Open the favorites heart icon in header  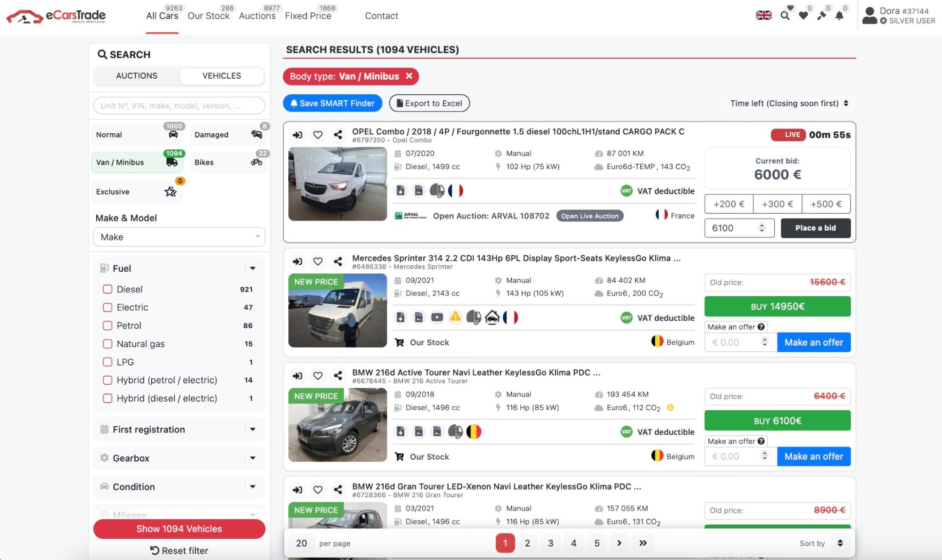[x=803, y=16]
